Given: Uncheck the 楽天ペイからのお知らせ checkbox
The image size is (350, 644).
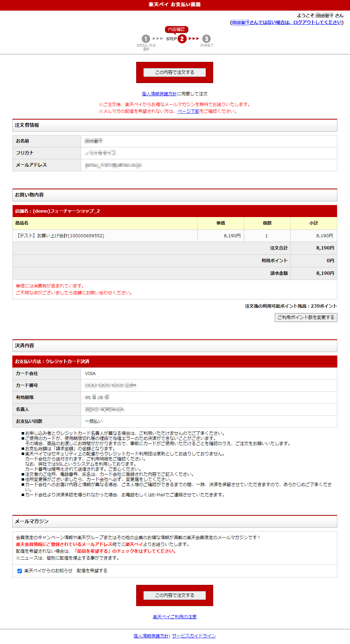Looking at the screenshot, I should click(x=20, y=571).
